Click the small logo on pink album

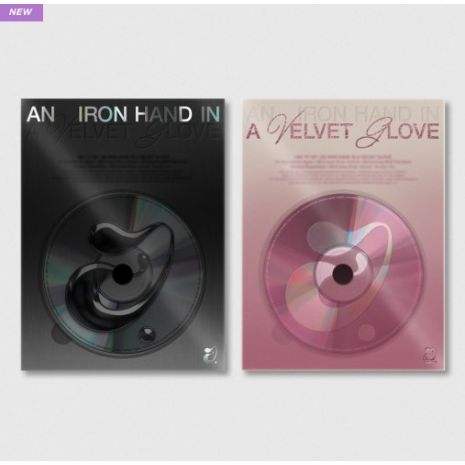coord(431,356)
